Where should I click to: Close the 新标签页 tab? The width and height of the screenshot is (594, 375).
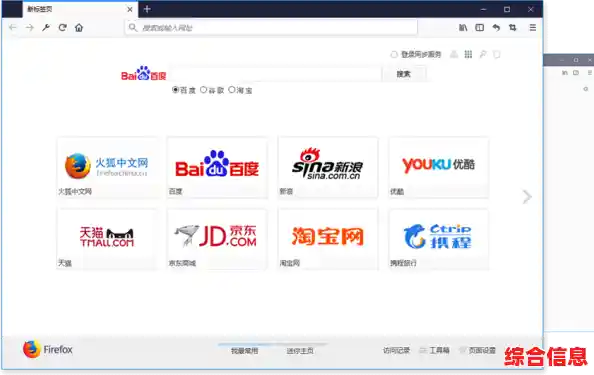coord(130,9)
